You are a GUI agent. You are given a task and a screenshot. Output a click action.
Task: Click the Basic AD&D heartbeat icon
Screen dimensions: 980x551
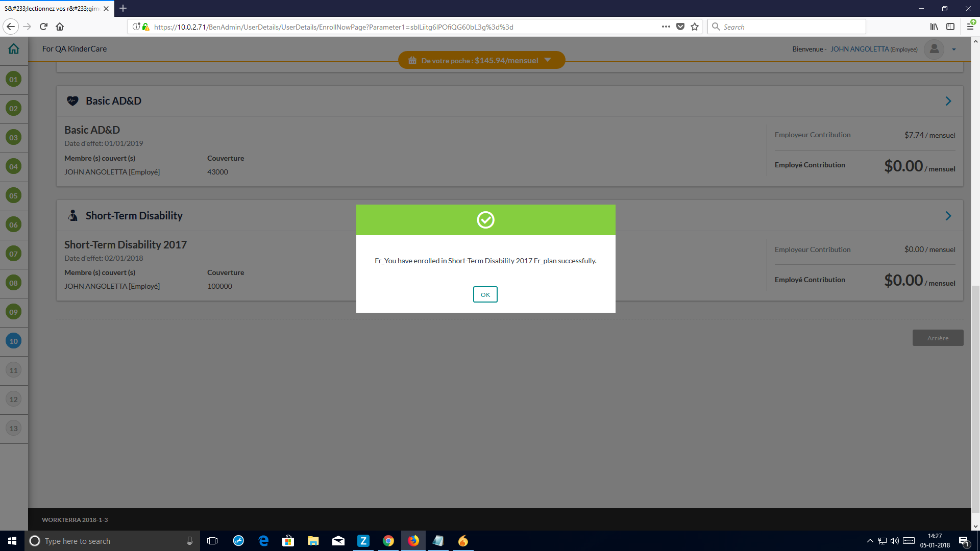[72, 101]
